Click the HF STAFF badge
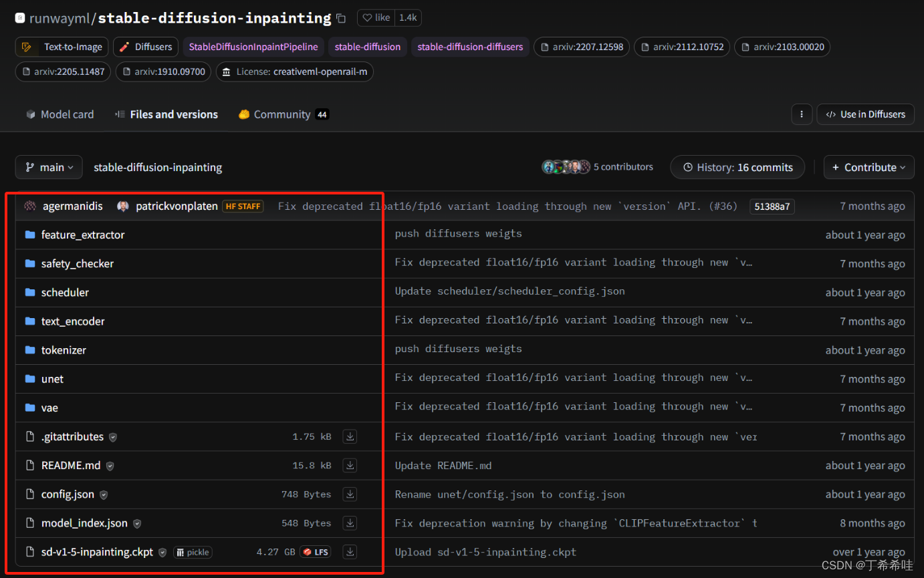 click(x=243, y=206)
